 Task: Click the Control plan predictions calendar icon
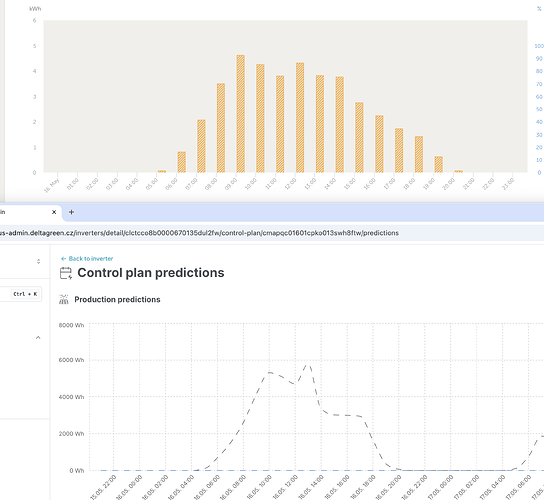click(66, 273)
